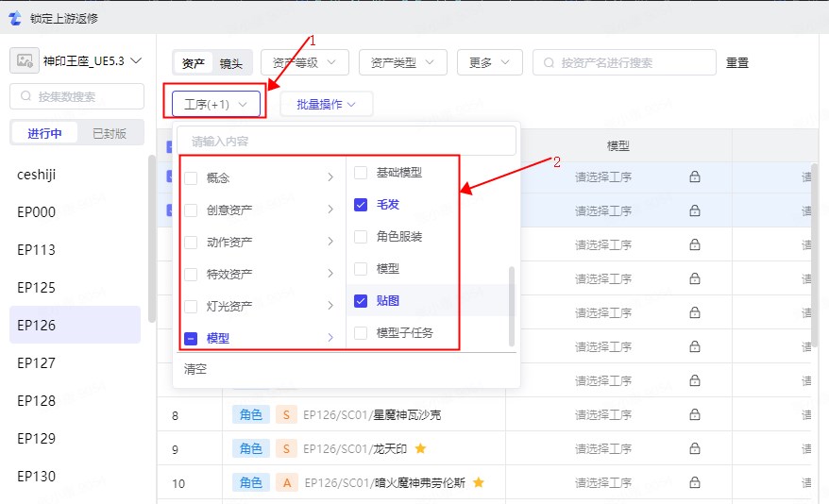Click the orange S grade tag for 星魔神瓦沙克

286,414
